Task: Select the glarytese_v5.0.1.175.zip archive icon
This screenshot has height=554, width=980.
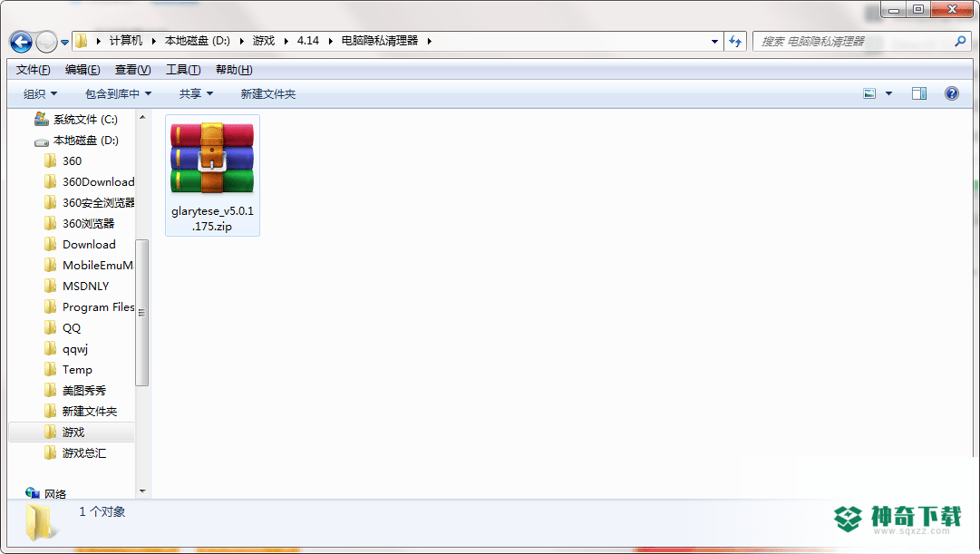Action: [212, 158]
